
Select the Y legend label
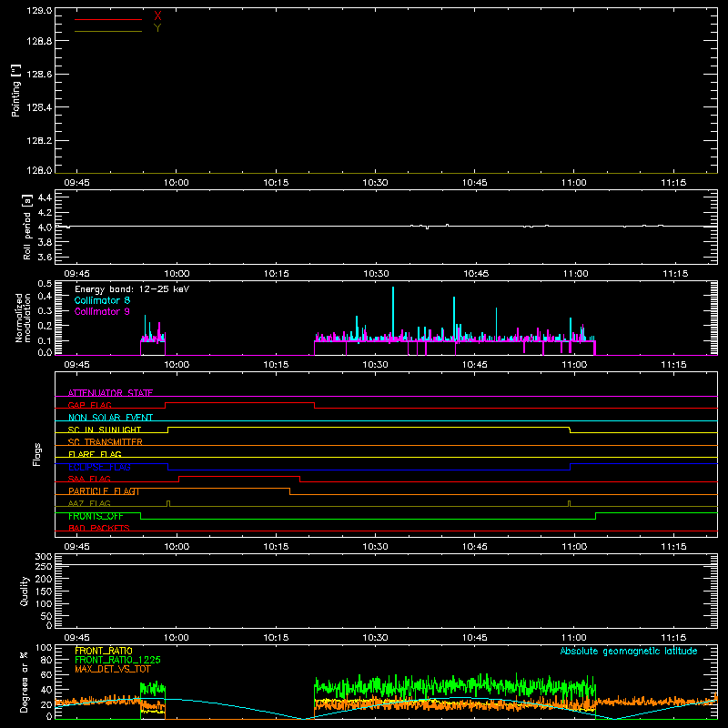(157, 28)
